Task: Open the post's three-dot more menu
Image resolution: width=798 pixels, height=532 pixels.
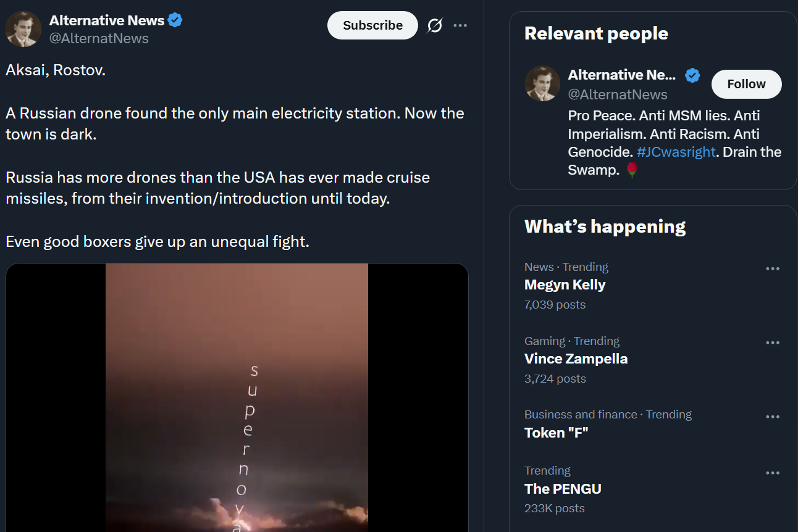Action: [x=460, y=26]
